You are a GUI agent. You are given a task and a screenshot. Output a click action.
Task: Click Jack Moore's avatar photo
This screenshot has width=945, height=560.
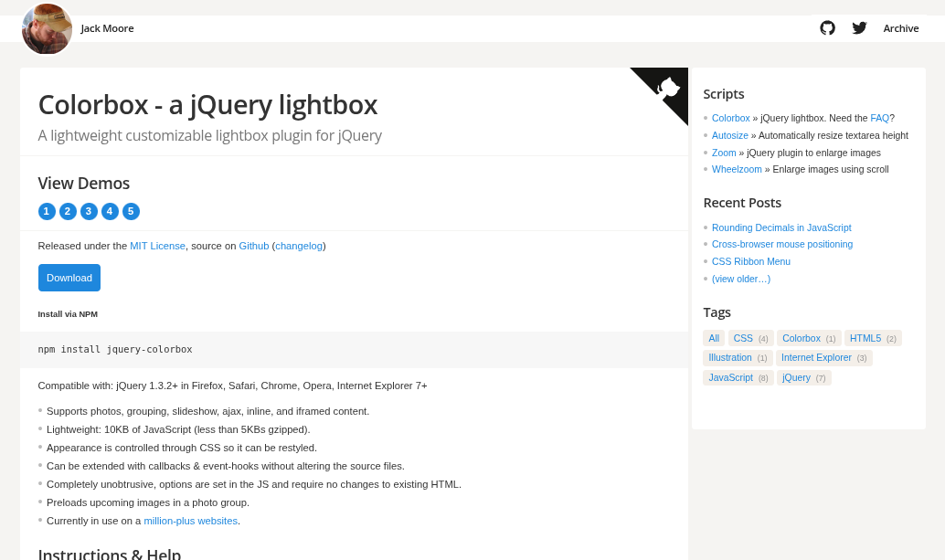[47, 29]
